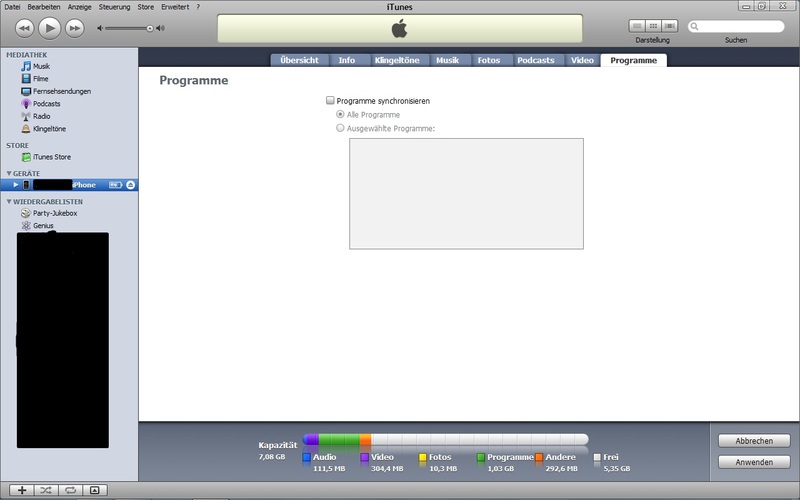Click the Apple logo in status display

(x=399, y=28)
